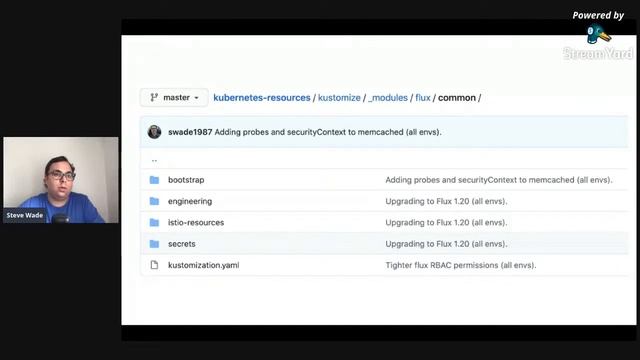
Task: Click the swade1987 avatar image
Action: [154, 132]
